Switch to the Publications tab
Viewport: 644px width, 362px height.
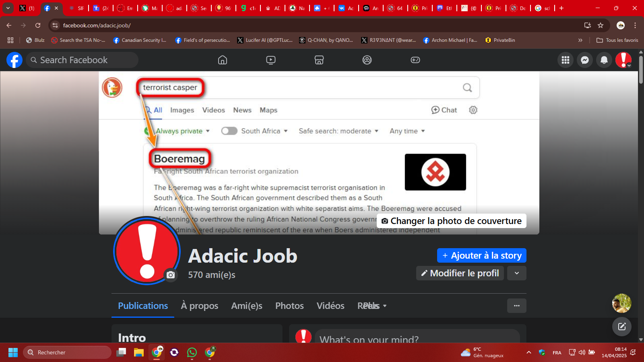(143, 306)
